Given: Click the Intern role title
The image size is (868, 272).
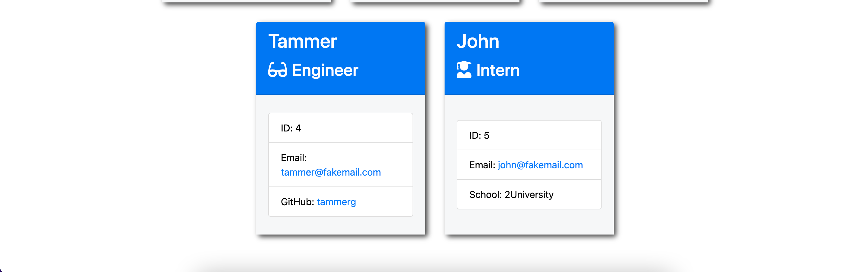Looking at the screenshot, I should (x=498, y=70).
